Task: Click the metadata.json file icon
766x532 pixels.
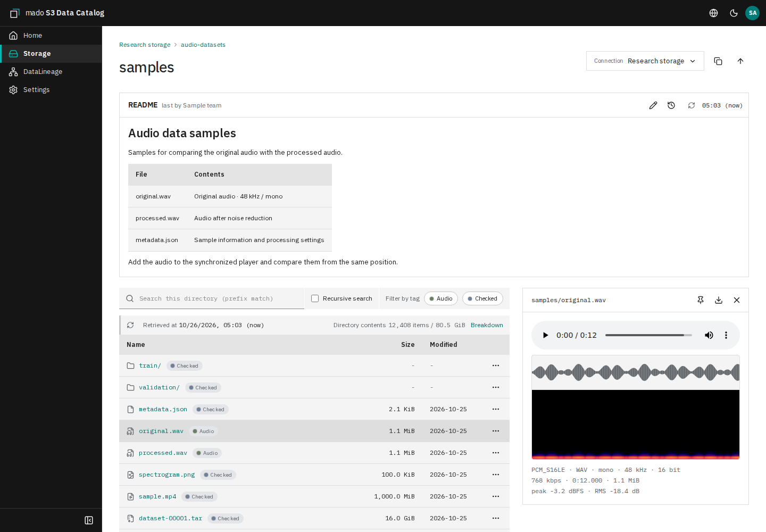Action: click(130, 409)
